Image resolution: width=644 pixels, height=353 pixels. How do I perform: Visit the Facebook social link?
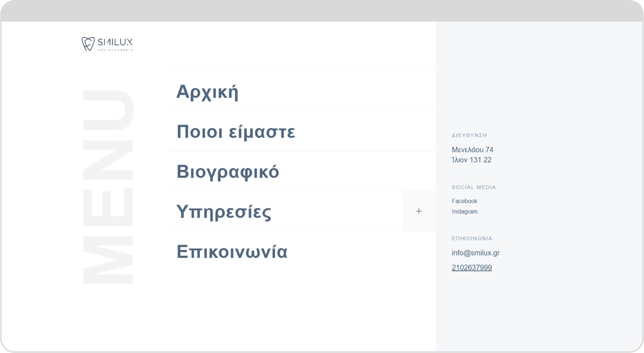point(464,201)
